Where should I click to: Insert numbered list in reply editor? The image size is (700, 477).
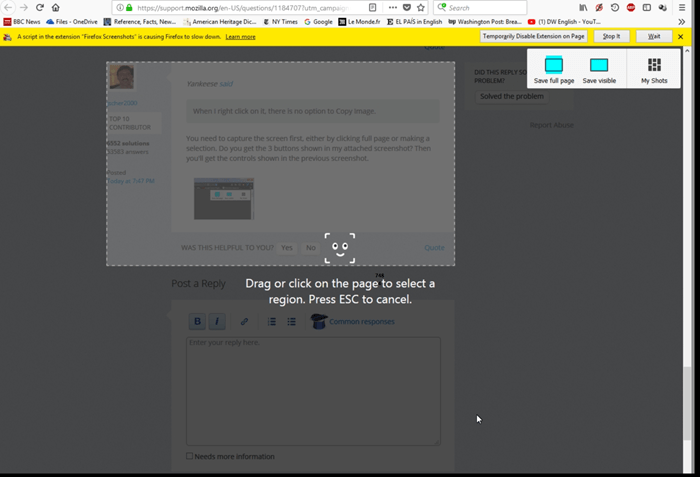point(271,322)
